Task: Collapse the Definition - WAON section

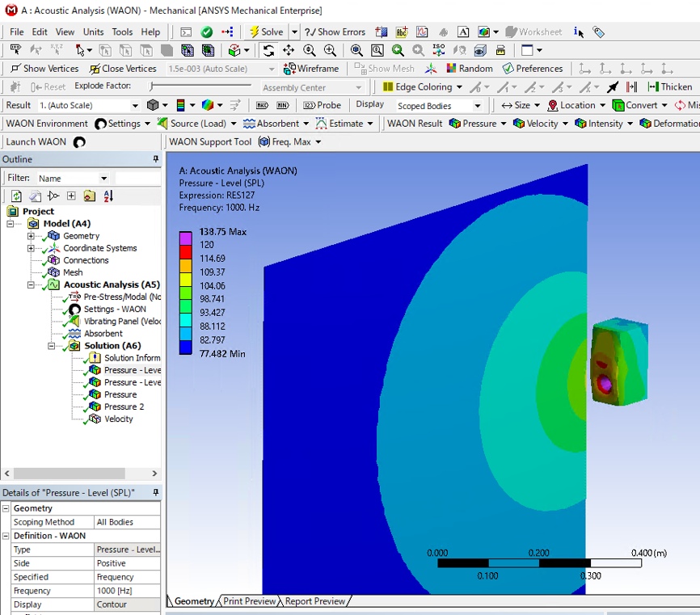Action: tap(6, 536)
